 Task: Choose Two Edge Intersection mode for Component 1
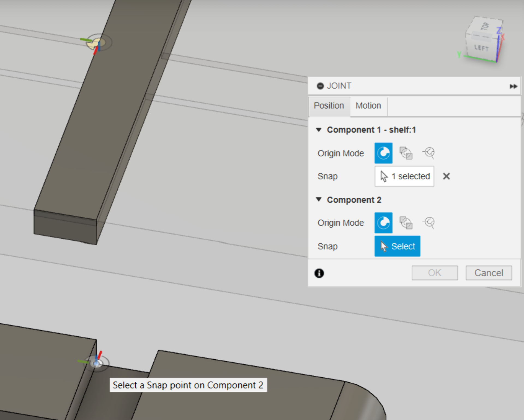[429, 153]
